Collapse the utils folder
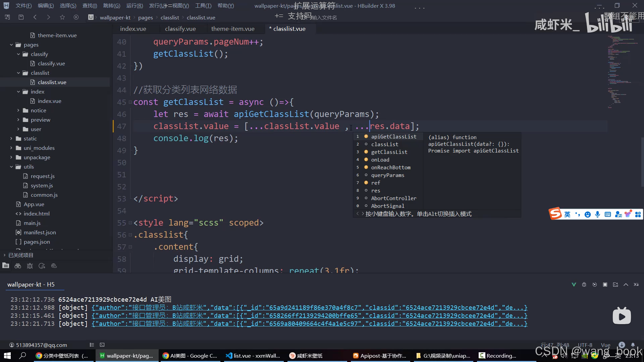This screenshot has width=644, height=362. pyautogui.click(x=11, y=167)
